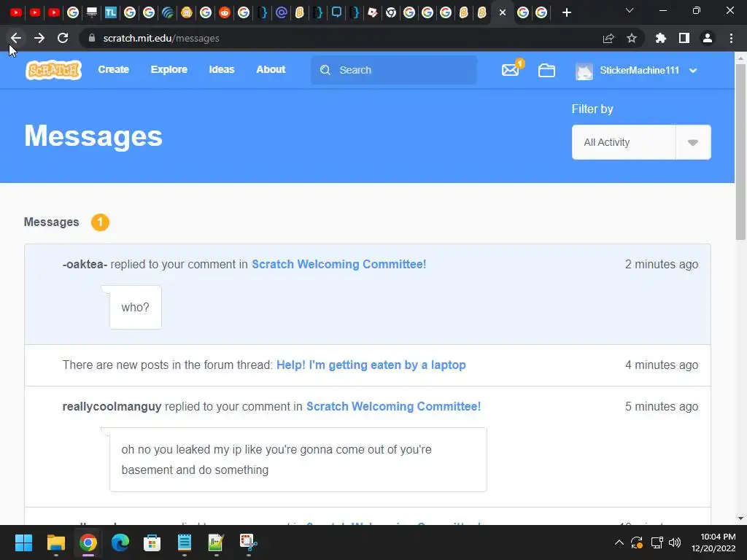Screen dimensions: 747x560
Task: Click the '5 minutes ago' timestamp
Action: (x=661, y=407)
